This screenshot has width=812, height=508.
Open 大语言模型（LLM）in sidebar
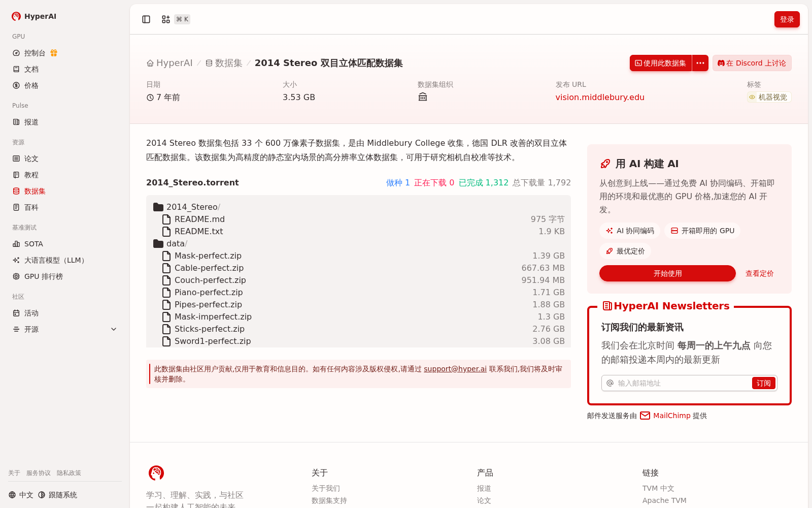[64, 260]
